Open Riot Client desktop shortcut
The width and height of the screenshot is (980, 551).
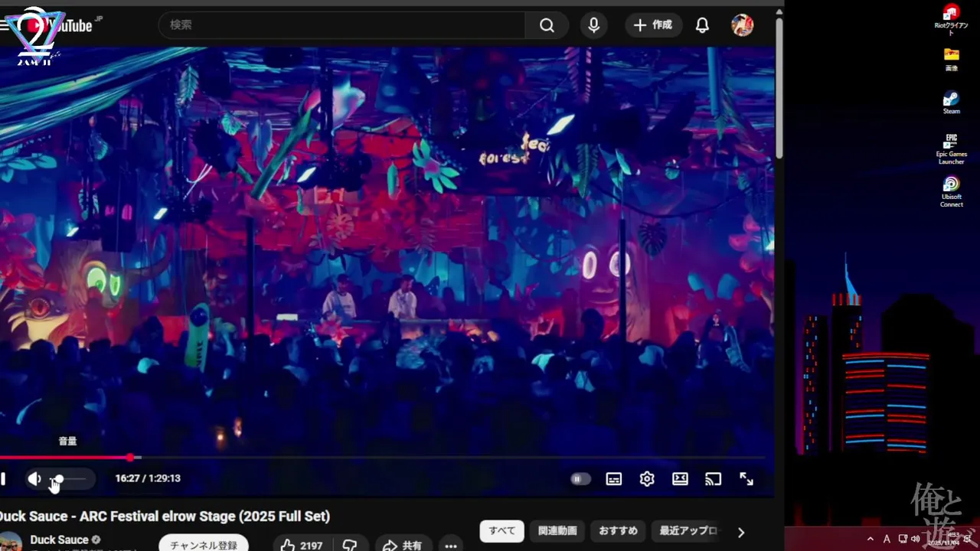coord(951,20)
